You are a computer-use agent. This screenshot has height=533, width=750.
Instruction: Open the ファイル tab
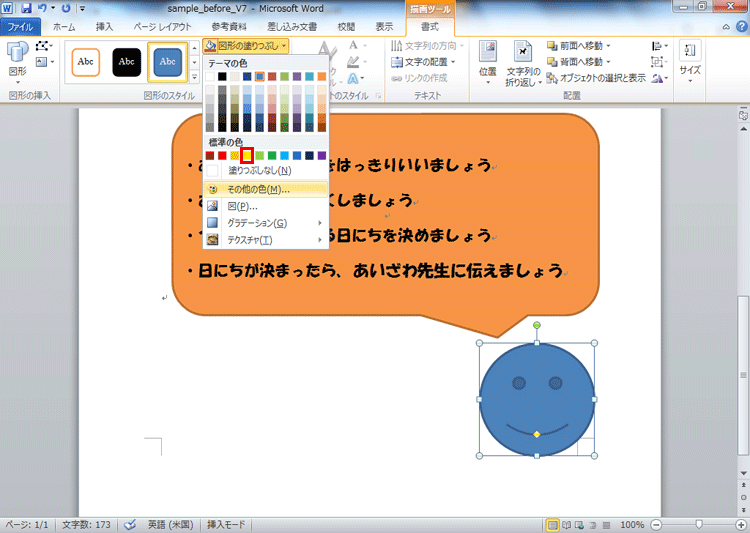coord(20,27)
